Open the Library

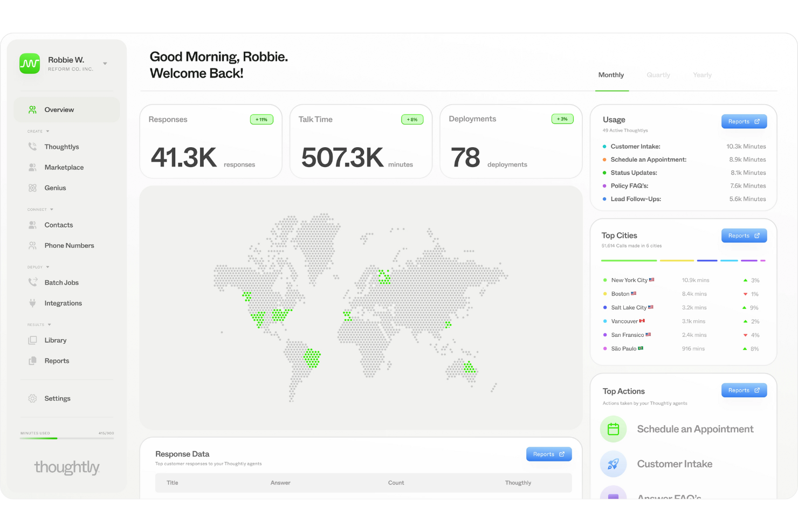click(55, 340)
